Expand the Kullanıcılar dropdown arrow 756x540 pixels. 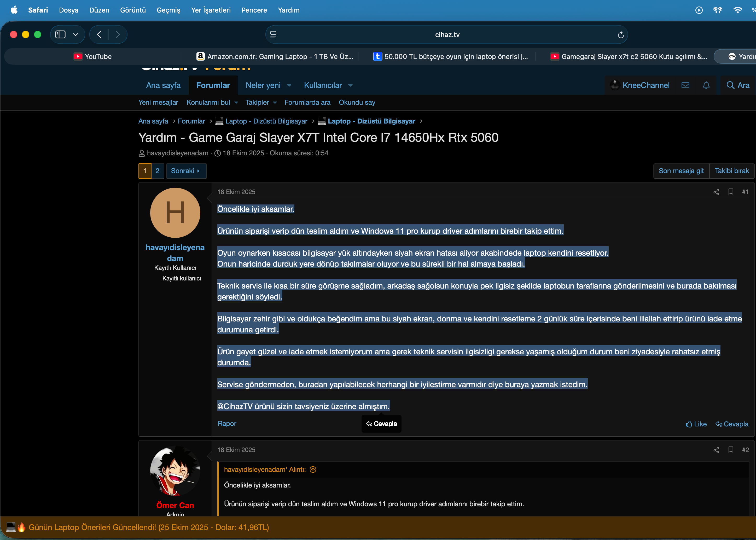tap(350, 85)
